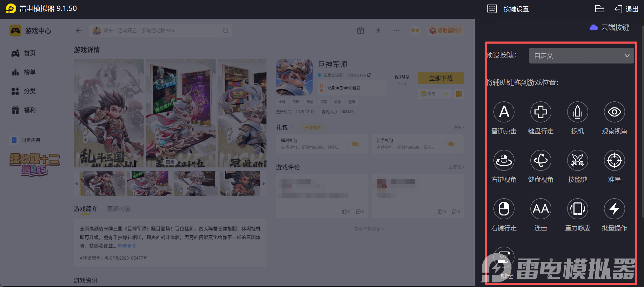Click the 策略 game tag
Image resolution: width=644 pixels, height=287 pixels.
pos(296,102)
